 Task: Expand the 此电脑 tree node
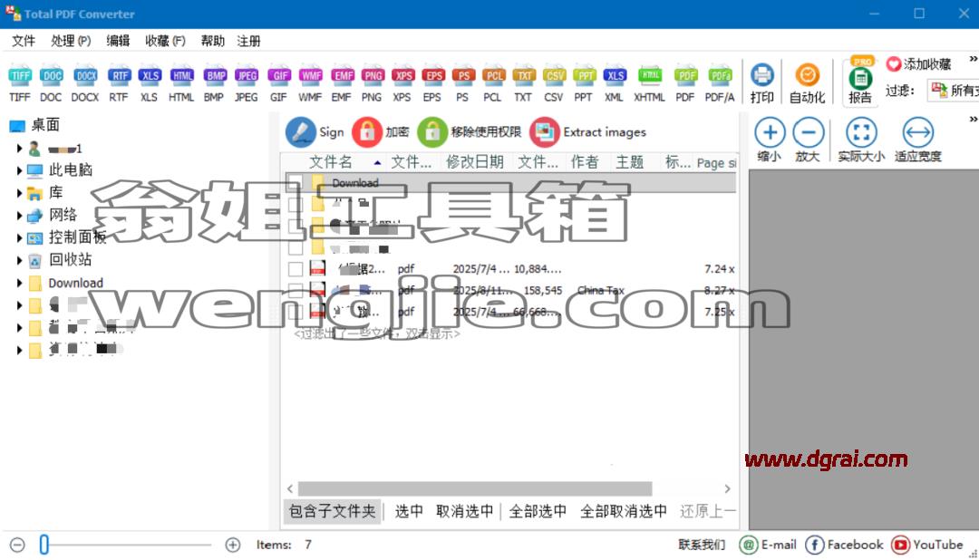(19, 170)
